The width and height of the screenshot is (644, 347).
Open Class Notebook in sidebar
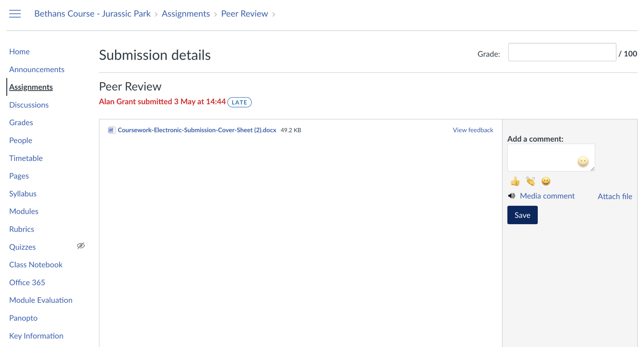36,264
